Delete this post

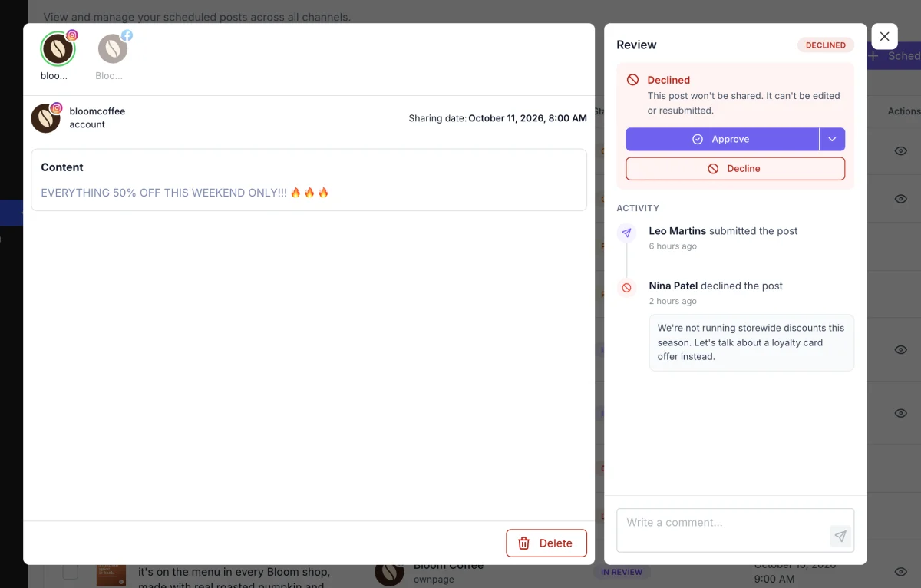click(x=546, y=543)
